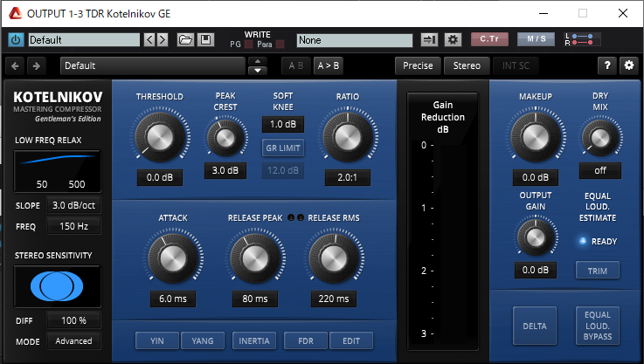Toggle the FDR button
The height and width of the screenshot is (364, 644).
coord(306,341)
